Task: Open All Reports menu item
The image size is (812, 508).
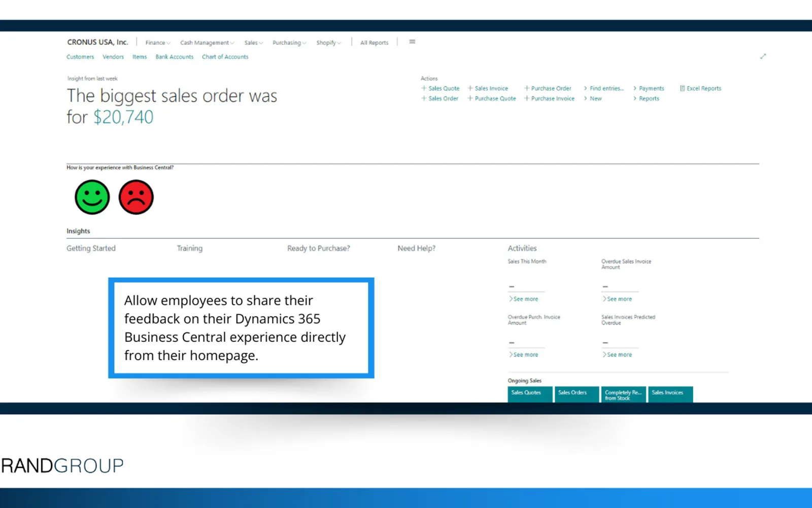Action: click(374, 43)
